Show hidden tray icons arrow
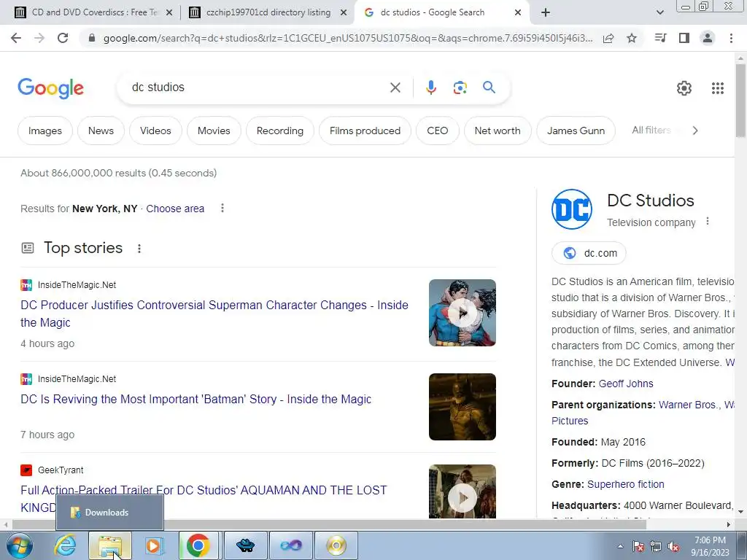This screenshot has height=560, width=747. [620, 546]
